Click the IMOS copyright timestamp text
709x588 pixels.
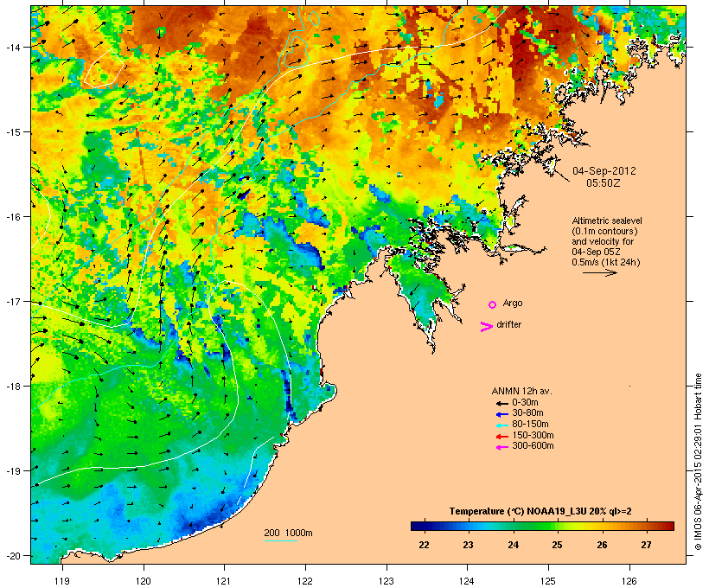(698, 462)
